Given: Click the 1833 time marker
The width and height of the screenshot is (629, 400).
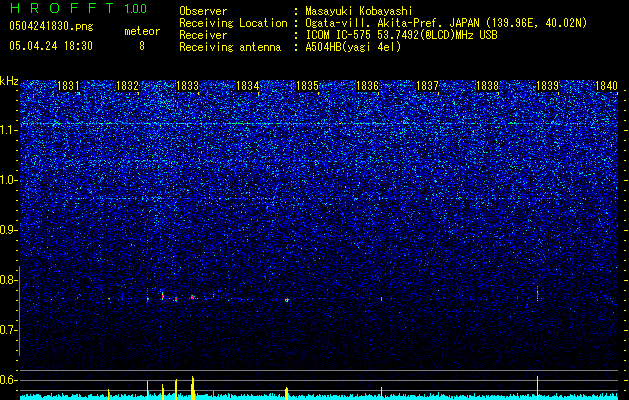Looking at the screenshot, I should [187, 86].
